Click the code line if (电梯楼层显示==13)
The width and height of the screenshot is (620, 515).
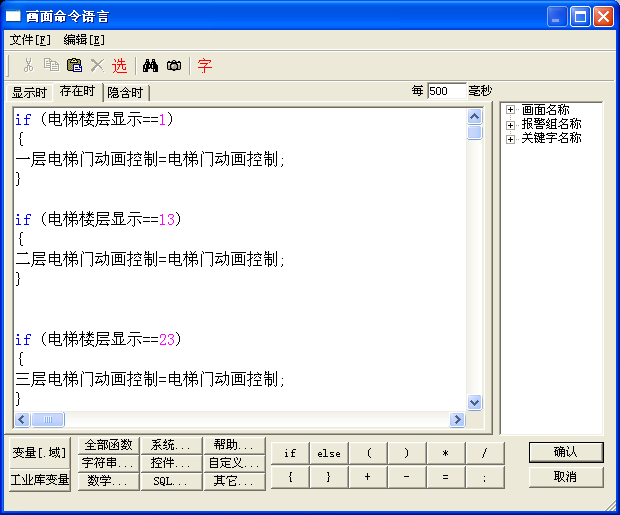click(x=98, y=220)
